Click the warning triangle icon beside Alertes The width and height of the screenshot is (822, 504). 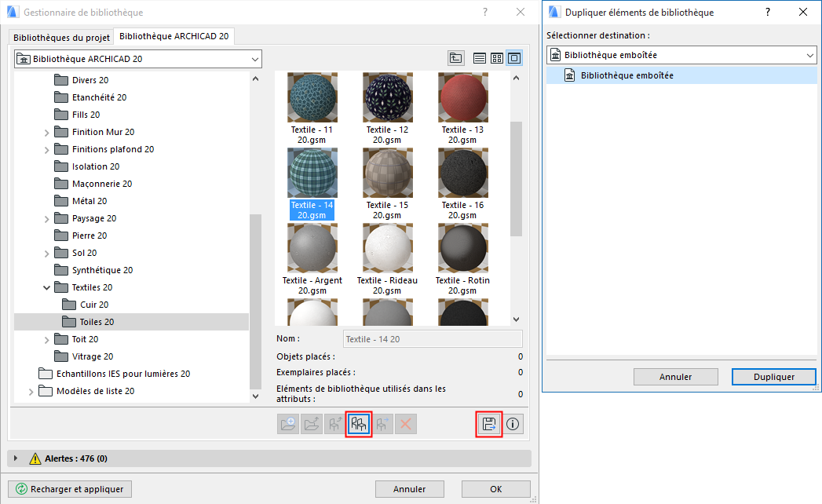click(x=35, y=459)
